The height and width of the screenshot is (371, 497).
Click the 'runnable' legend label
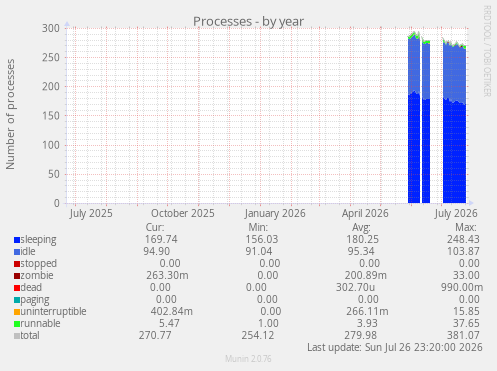tap(40, 323)
